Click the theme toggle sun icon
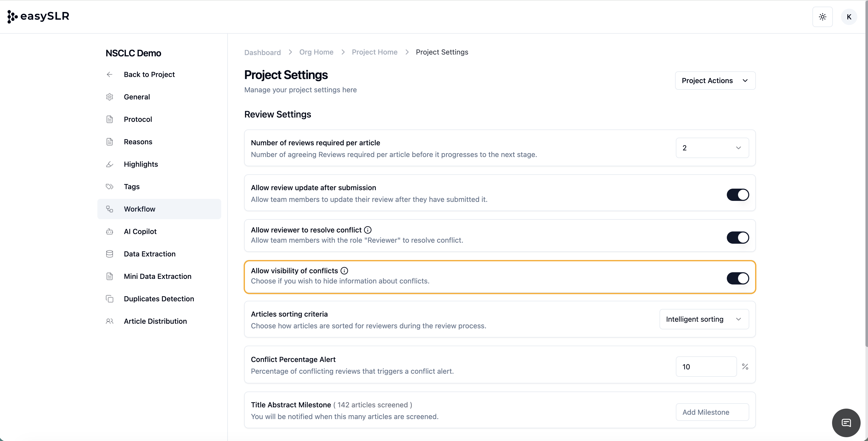Screen dimensions: 868x441 click(x=822, y=17)
